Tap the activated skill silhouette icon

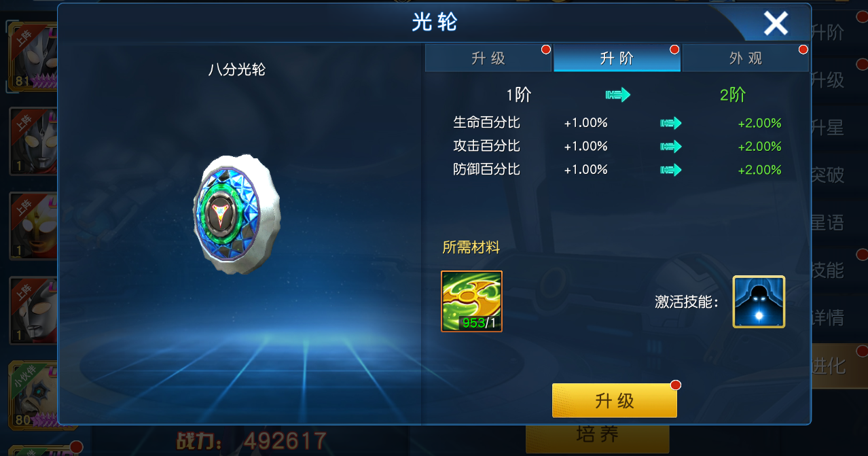[x=759, y=302]
